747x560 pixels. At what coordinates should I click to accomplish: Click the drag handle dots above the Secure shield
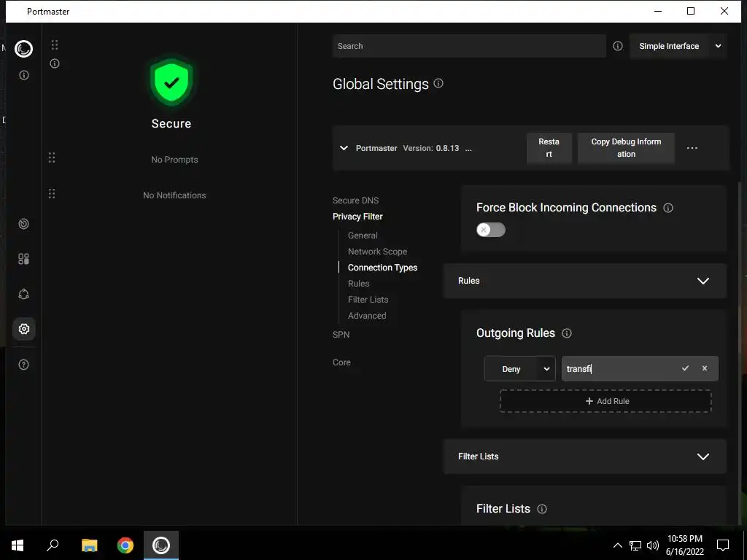click(55, 44)
